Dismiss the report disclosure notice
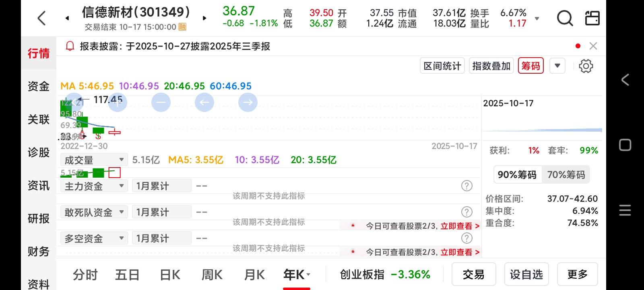The image size is (644, 290). [x=593, y=46]
